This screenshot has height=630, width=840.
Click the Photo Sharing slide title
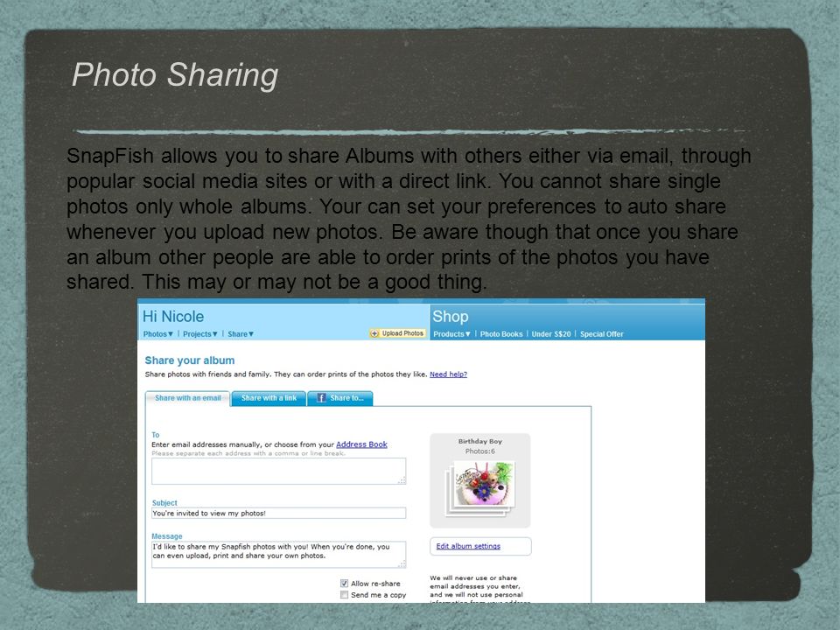click(x=175, y=74)
